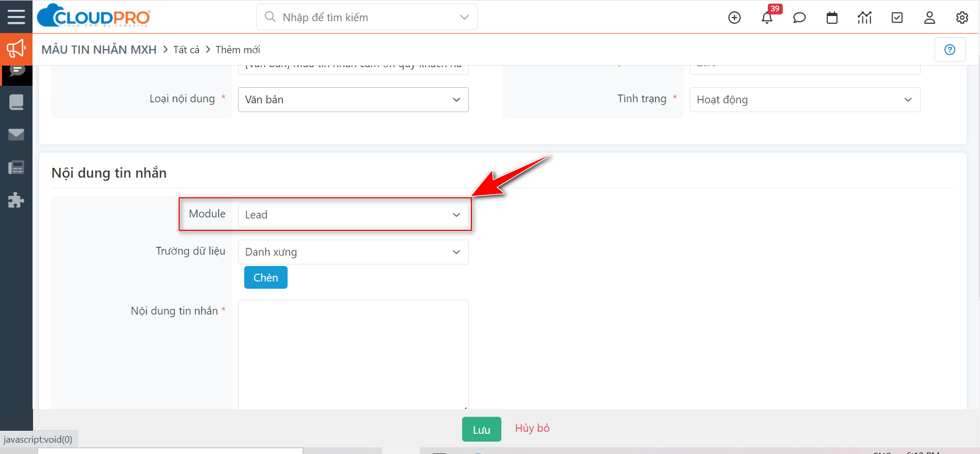Expand the search box dropdown arrow
Screen dimensions: 980x454
[x=464, y=17]
